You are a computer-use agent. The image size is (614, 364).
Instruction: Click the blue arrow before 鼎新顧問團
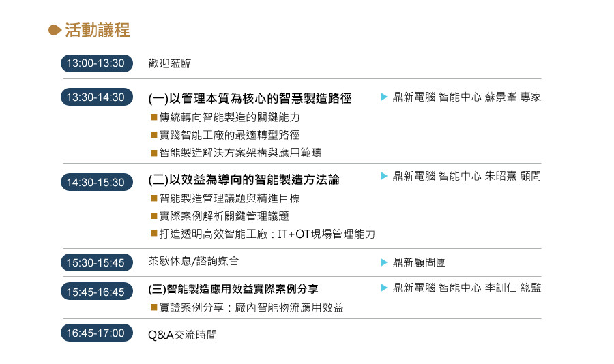pyautogui.click(x=384, y=262)
